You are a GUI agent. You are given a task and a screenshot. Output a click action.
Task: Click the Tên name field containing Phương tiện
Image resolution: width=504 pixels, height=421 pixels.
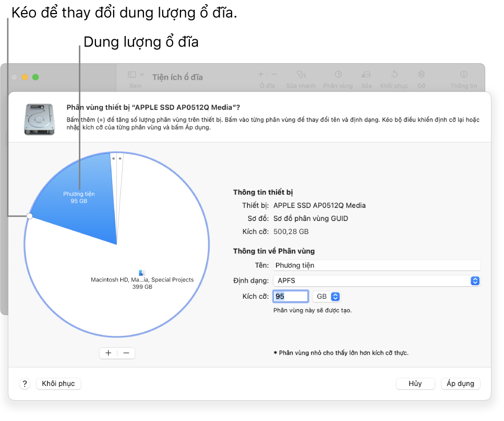(377, 265)
